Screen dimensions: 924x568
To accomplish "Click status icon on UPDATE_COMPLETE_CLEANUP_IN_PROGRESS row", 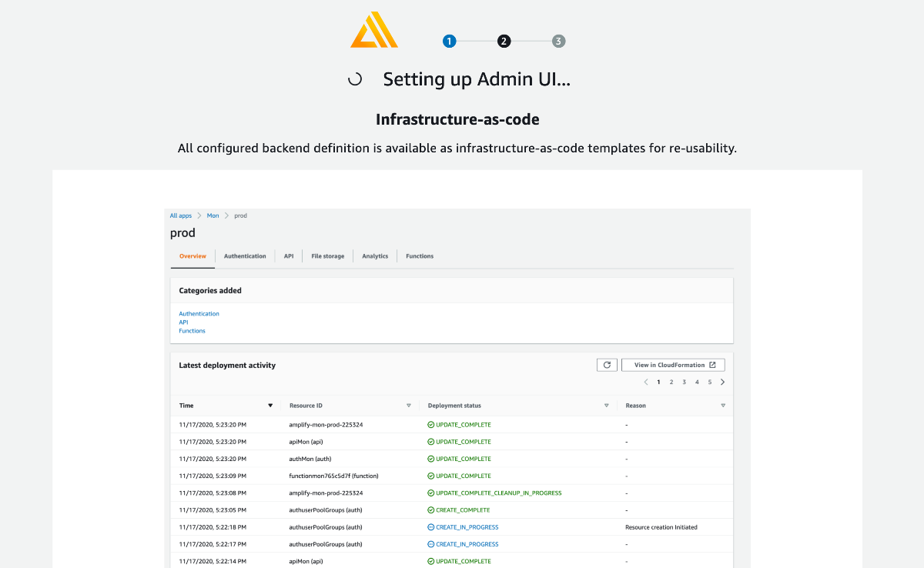I will [431, 493].
